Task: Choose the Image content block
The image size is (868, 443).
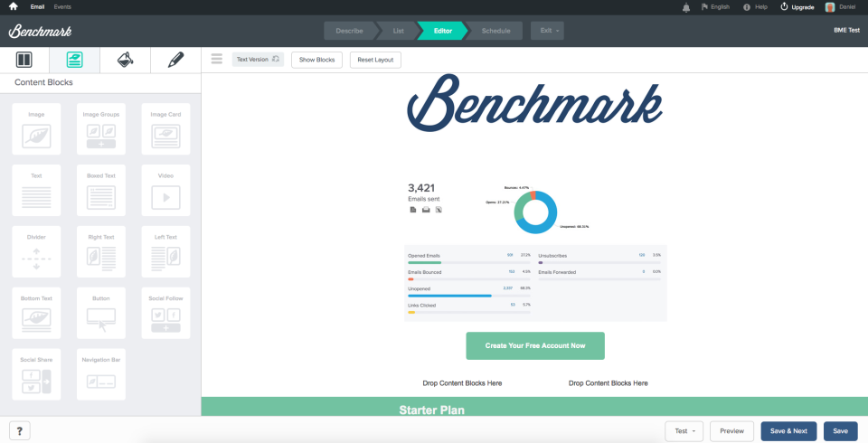Action: 36,129
